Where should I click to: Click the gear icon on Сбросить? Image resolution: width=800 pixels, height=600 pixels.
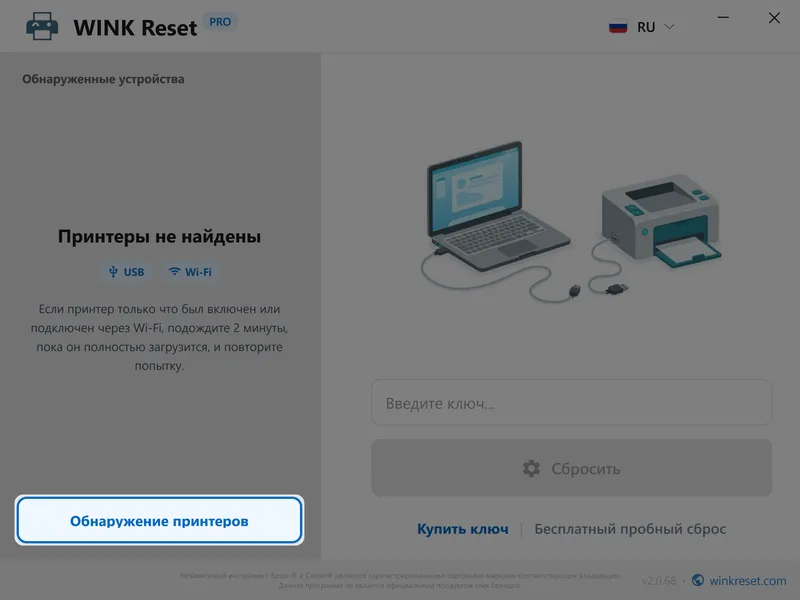[x=531, y=468]
